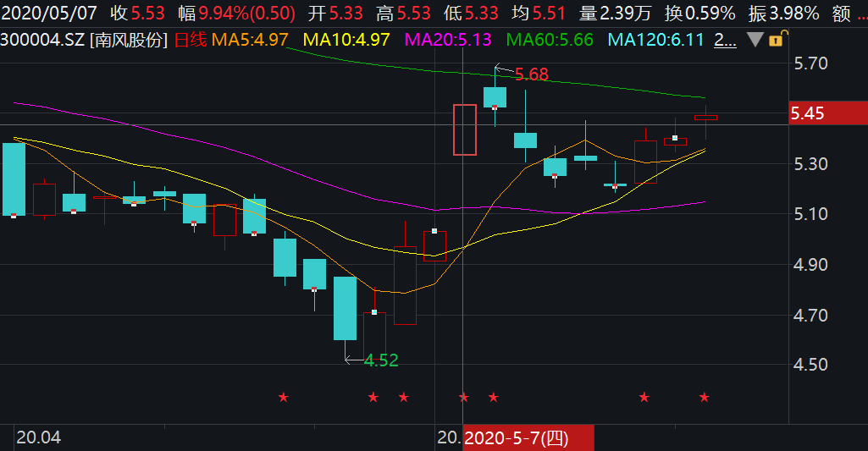Image resolution: width=868 pixels, height=451 pixels.
Task: Click the red 2020-5-7(四) date tag
Action: [528, 438]
